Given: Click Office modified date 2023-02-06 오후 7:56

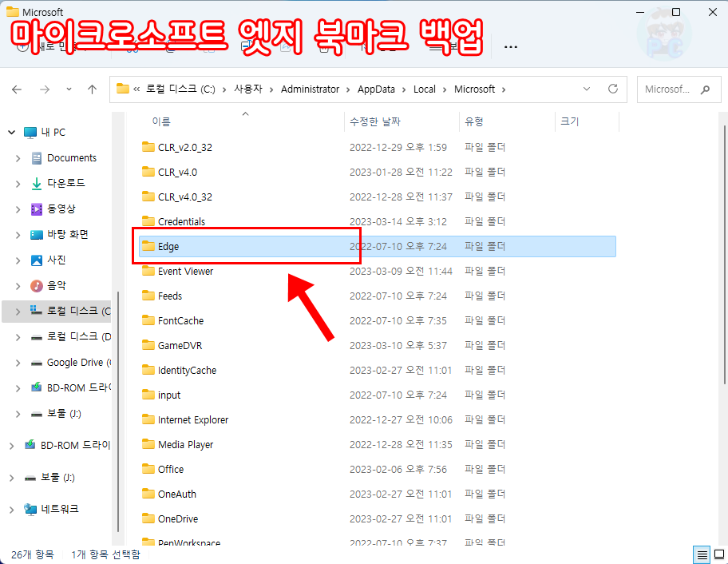Looking at the screenshot, I should 398,469.
